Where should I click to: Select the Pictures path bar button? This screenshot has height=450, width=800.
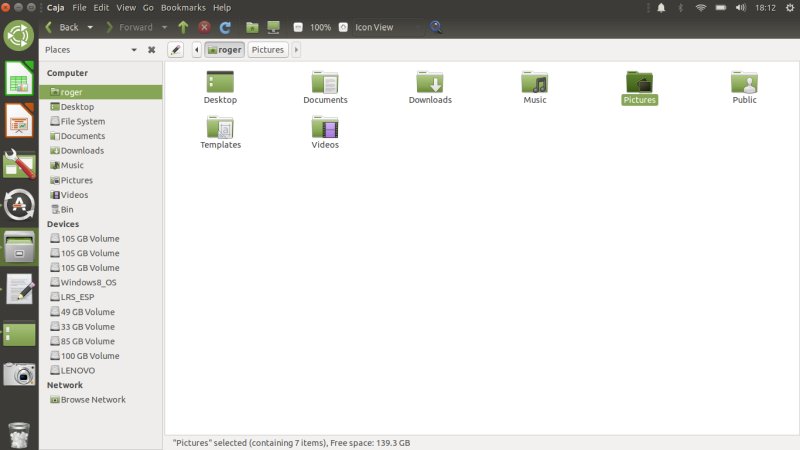(268, 49)
